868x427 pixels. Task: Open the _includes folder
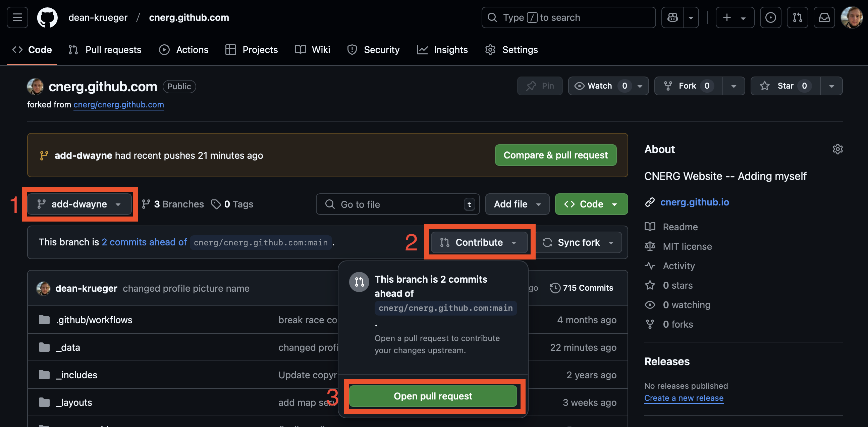pyautogui.click(x=76, y=375)
